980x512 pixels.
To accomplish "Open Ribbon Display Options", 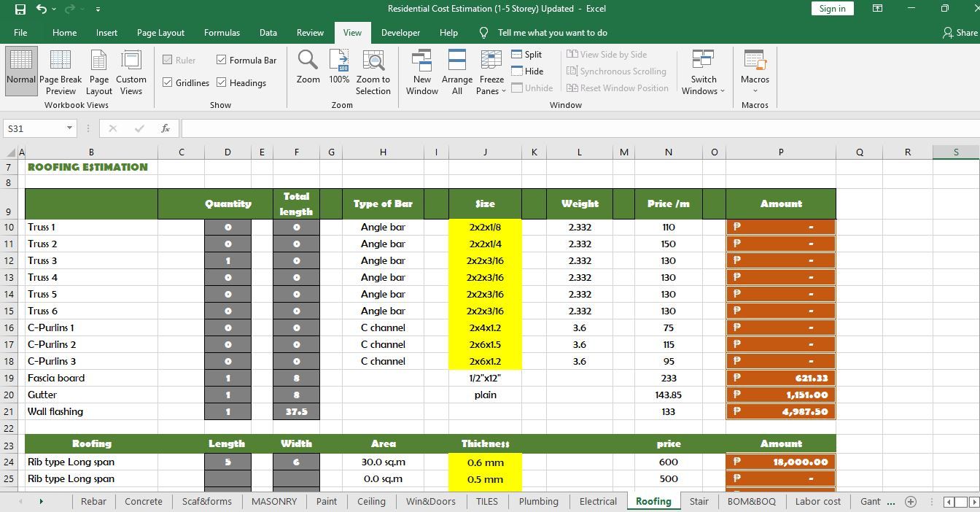I will [x=878, y=9].
